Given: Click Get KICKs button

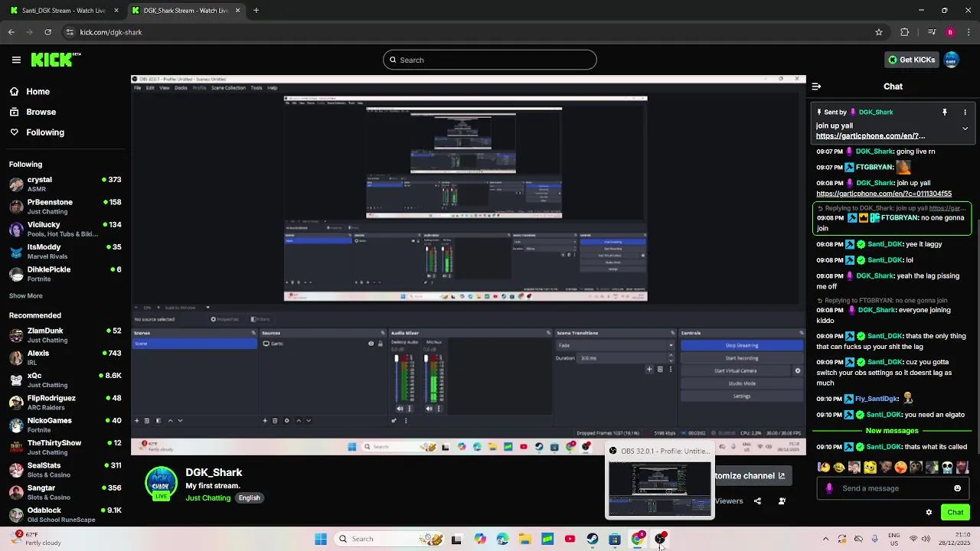Looking at the screenshot, I should tap(911, 60).
